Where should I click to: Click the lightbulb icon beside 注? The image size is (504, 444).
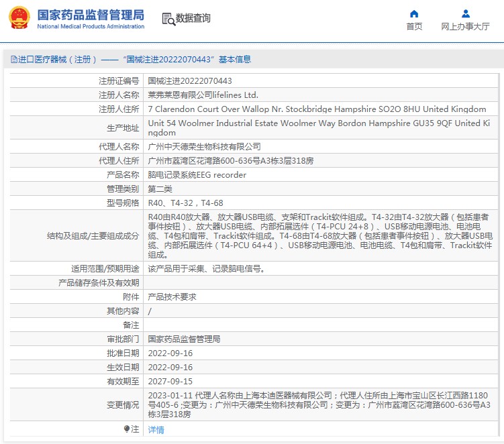click(127, 429)
